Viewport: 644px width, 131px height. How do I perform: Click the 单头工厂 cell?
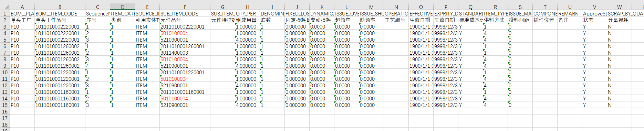coord(22,20)
